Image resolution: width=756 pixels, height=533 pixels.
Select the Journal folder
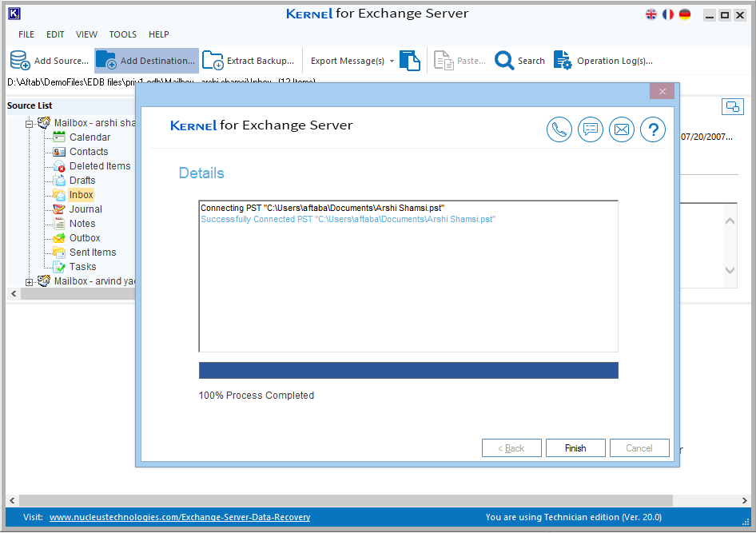[86, 209]
